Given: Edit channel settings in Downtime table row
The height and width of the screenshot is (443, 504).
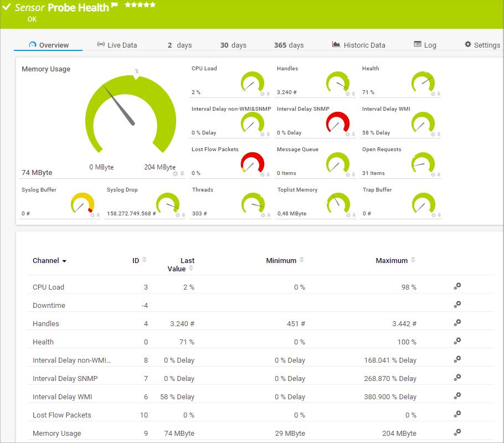Looking at the screenshot, I should click(457, 304).
